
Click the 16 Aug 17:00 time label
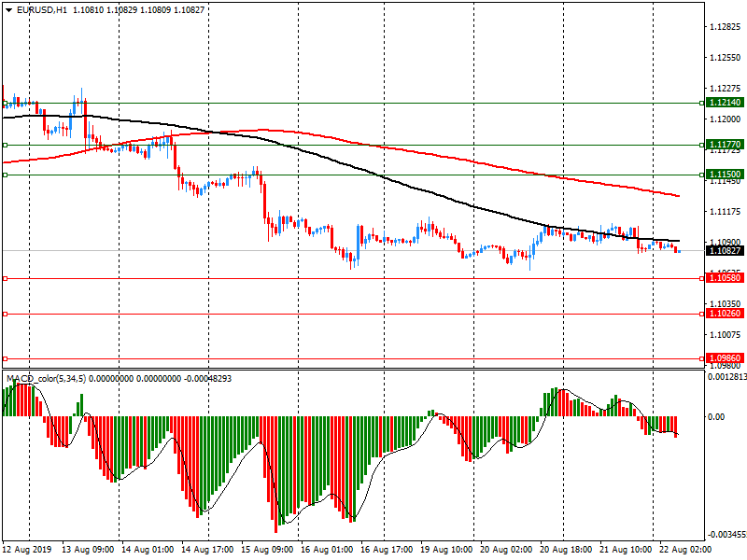pos(387,550)
